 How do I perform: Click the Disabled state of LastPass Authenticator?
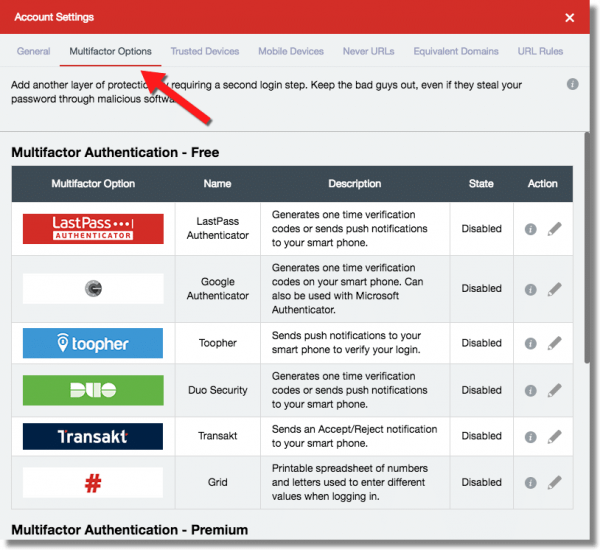pos(481,229)
